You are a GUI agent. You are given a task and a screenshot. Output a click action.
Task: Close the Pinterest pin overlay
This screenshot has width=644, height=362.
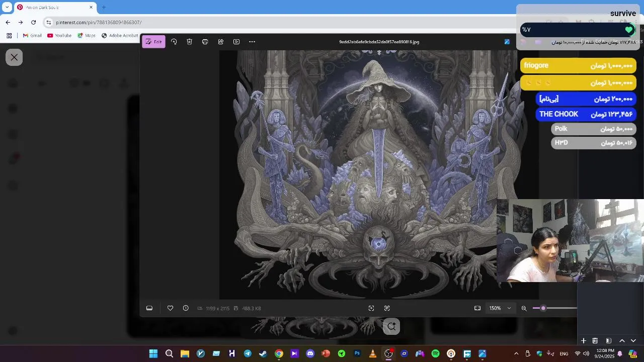(14, 57)
